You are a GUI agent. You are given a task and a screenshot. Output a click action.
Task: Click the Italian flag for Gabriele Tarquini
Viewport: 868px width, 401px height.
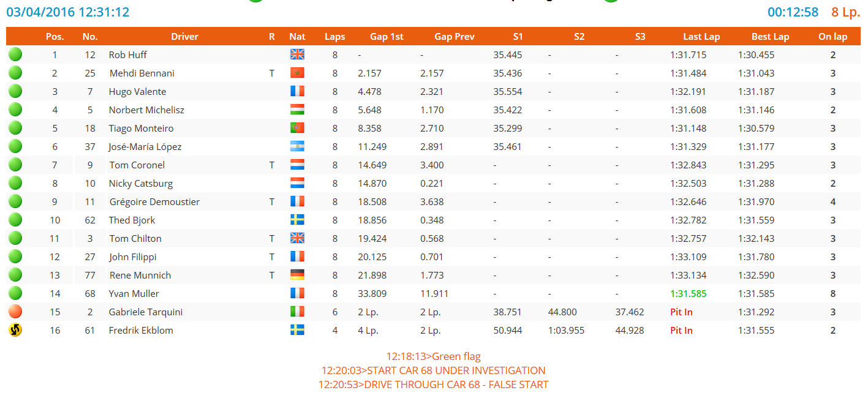pyautogui.click(x=297, y=312)
